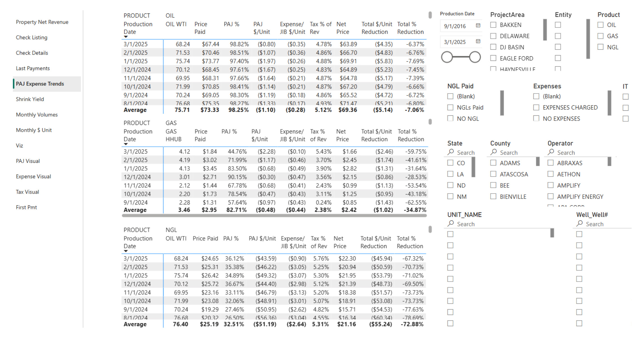Screen dimensions: 644x339
Task: Click the County search magnifier icon
Action: 494,152
